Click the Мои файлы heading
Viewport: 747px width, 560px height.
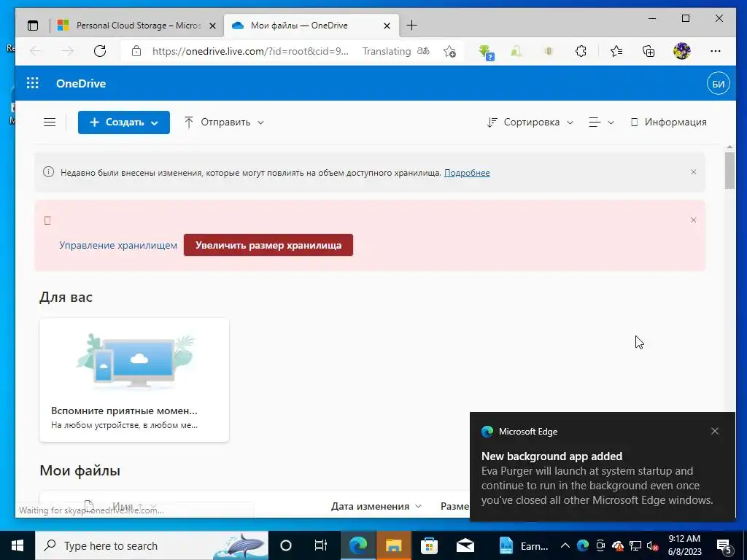click(80, 470)
